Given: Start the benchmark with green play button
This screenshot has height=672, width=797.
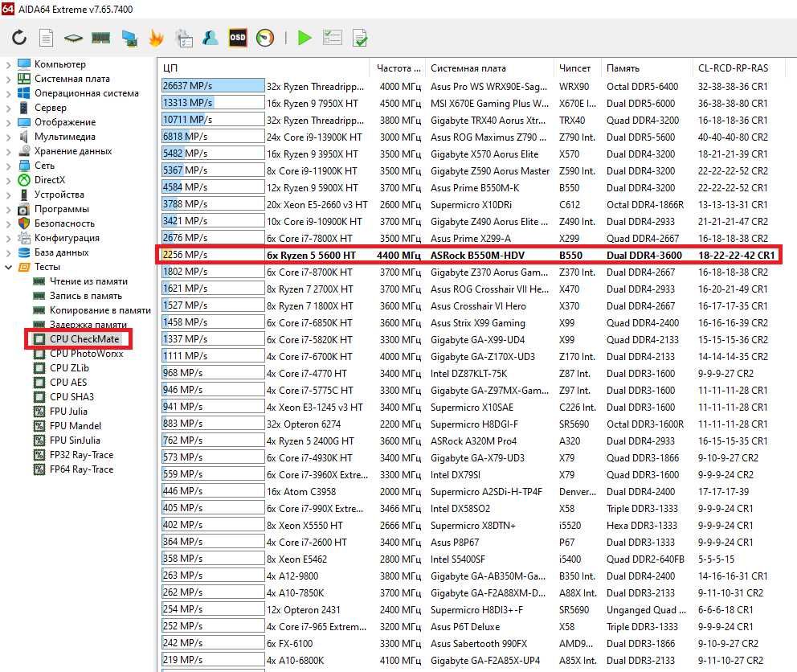Looking at the screenshot, I should coord(304,38).
